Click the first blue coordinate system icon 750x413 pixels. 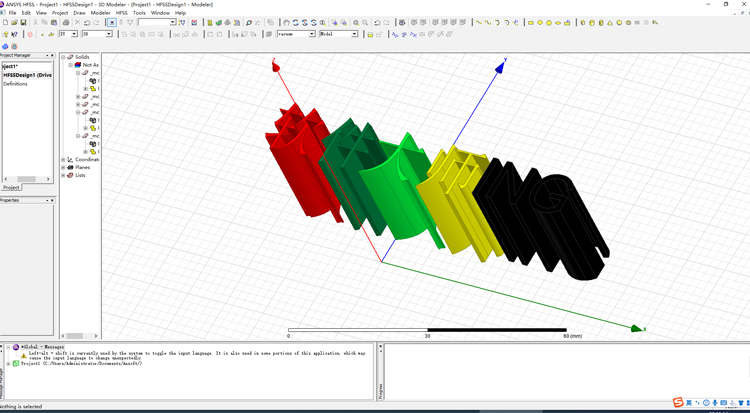[395, 34]
